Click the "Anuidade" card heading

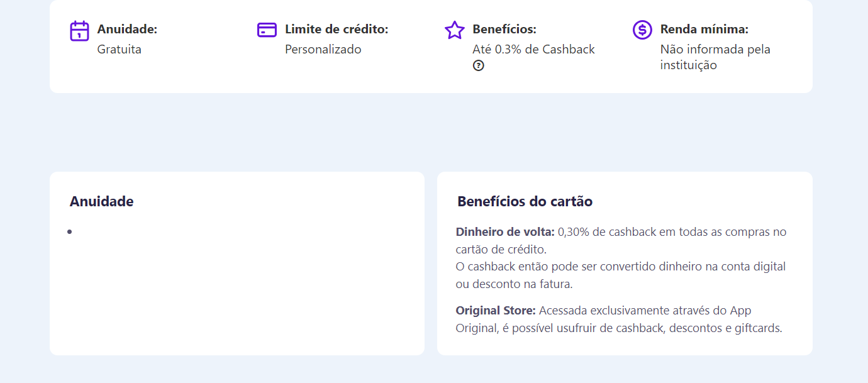click(x=101, y=201)
